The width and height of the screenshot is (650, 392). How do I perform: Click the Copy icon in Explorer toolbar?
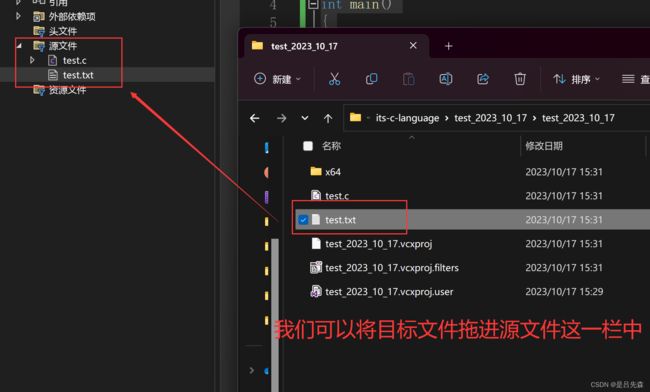pos(371,79)
